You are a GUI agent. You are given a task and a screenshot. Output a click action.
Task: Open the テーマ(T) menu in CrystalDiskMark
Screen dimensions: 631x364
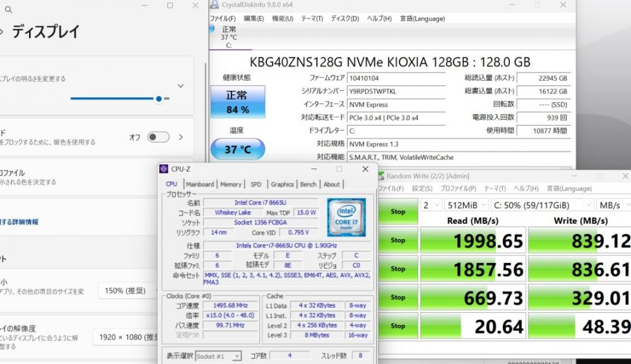(x=495, y=188)
